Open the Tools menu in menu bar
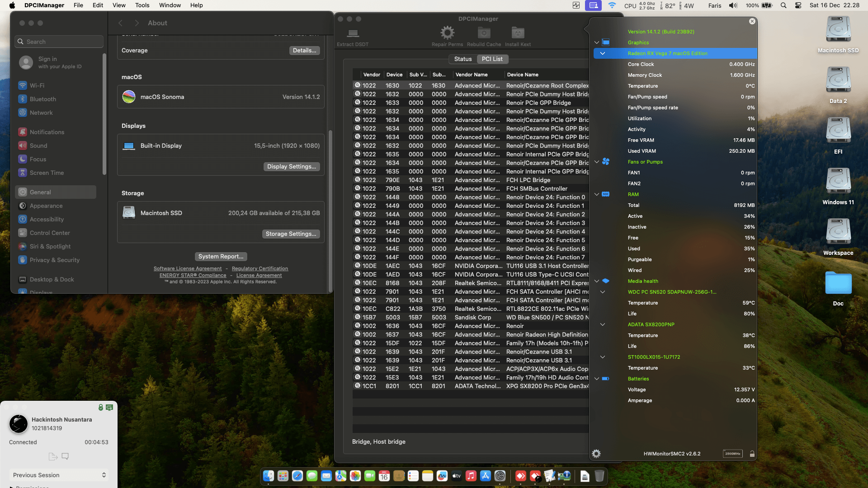This screenshot has height=488, width=868. 142,5
